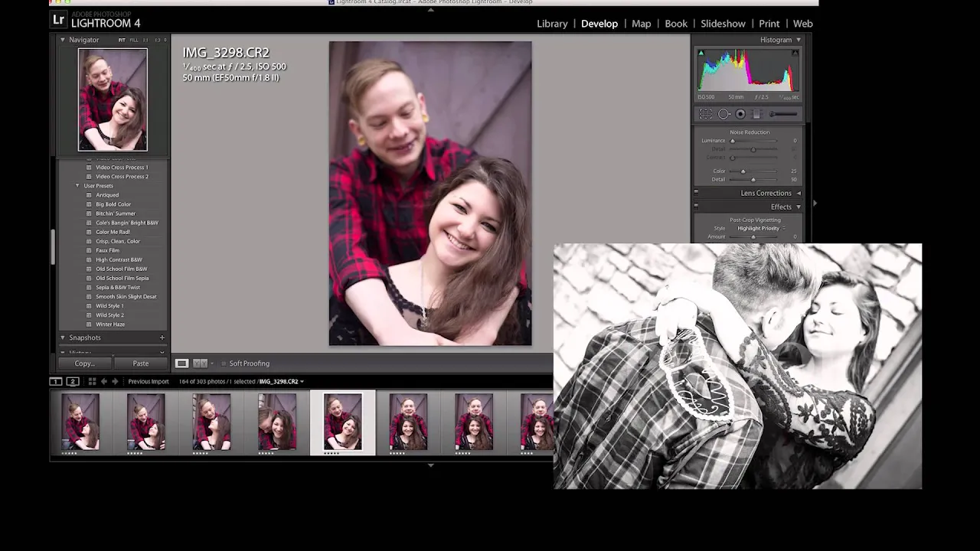This screenshot has height=551, width=980.
Task: Select the first filmstrip thumbnail
Action: pyautogui.click(x=80, y=422)
